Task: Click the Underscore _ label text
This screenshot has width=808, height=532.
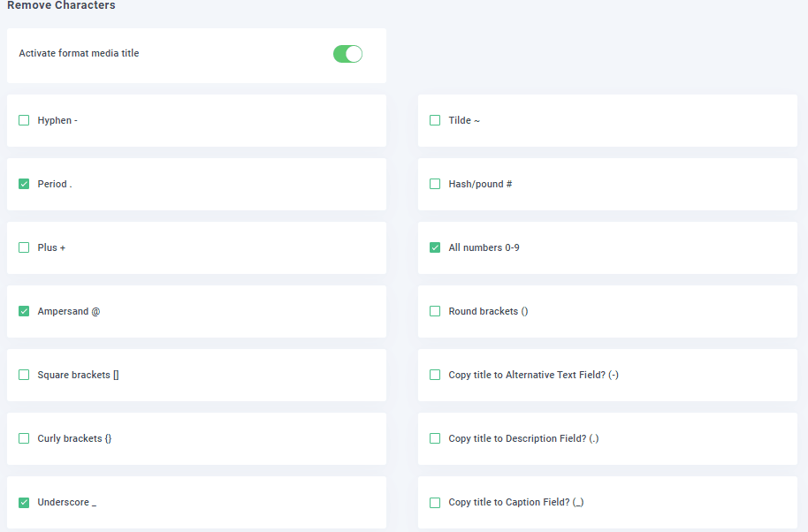Action: tap(66, 502)
